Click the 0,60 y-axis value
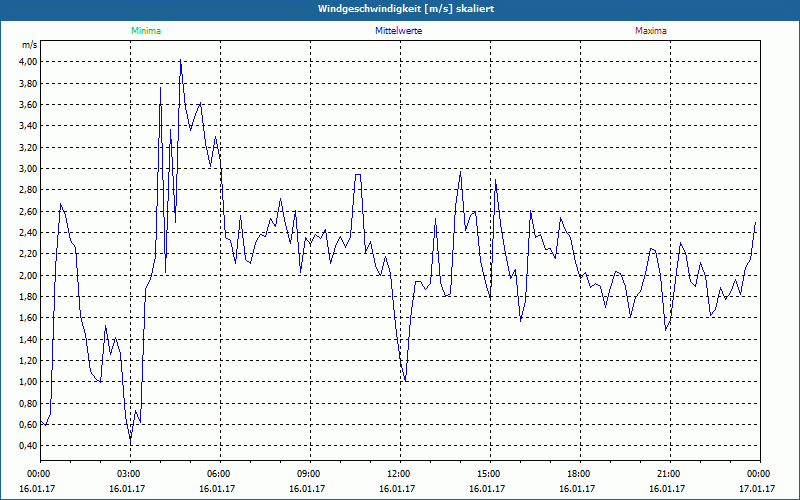 click(x=30, y=425)
